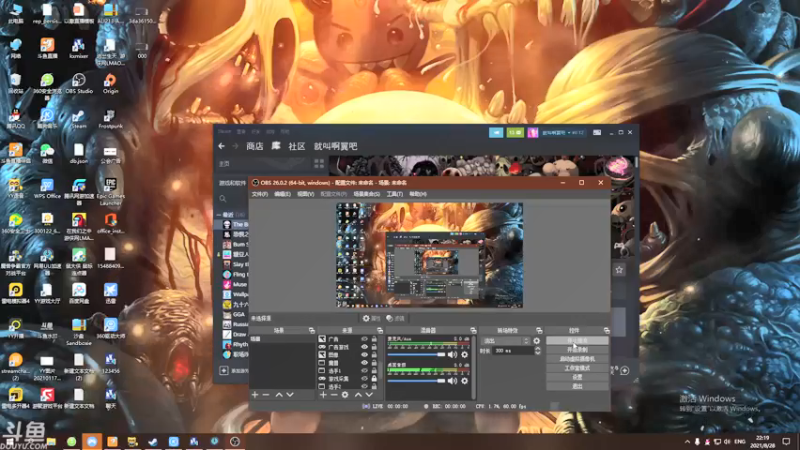Pop out the 混音器 dock panel
The height and width of the screenshot is (450, 800).
[473, 331]
